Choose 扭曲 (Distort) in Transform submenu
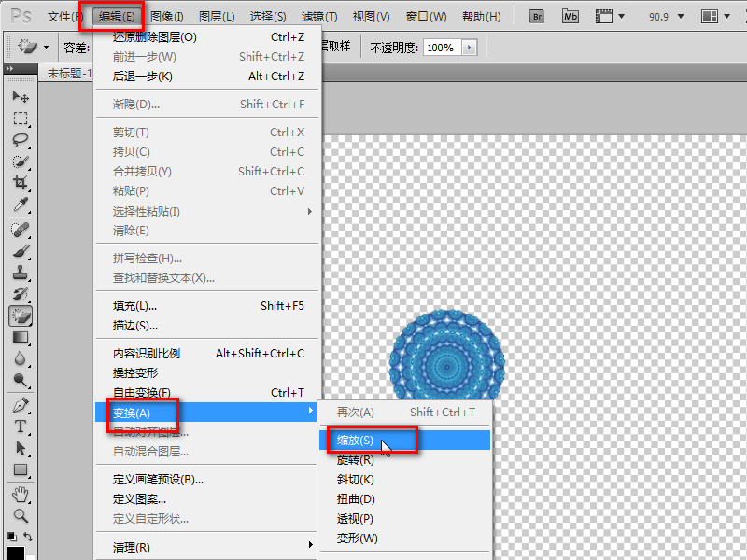747x560 pixels. [x=405, y=499]
